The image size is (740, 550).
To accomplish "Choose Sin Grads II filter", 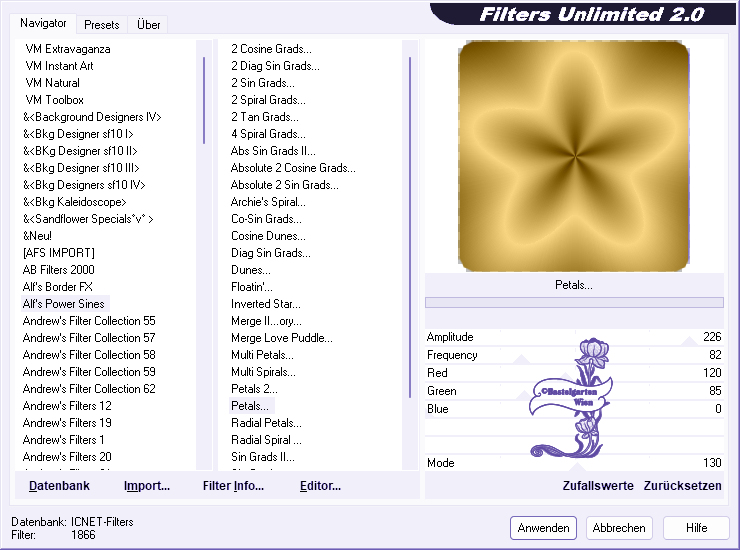I will pyautogui.click(x=262, y=457).
